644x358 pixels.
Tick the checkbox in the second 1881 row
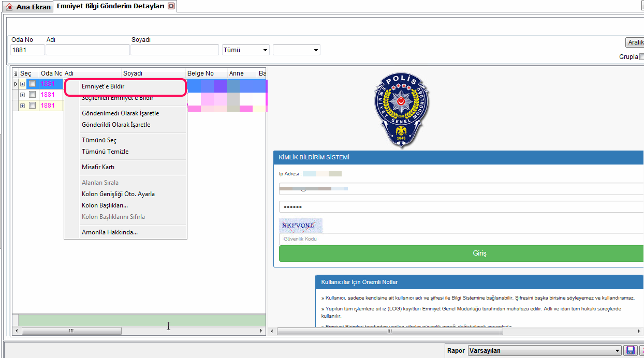coord(32,95)
